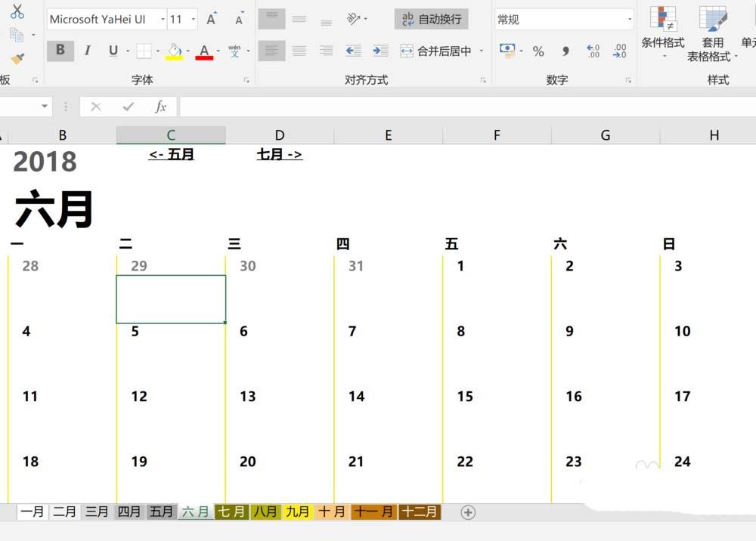Image resolution: width=756 pixels, height=541 pixels.
Task: Open the 十二月 sheet tab
Action: click(418, 512)
